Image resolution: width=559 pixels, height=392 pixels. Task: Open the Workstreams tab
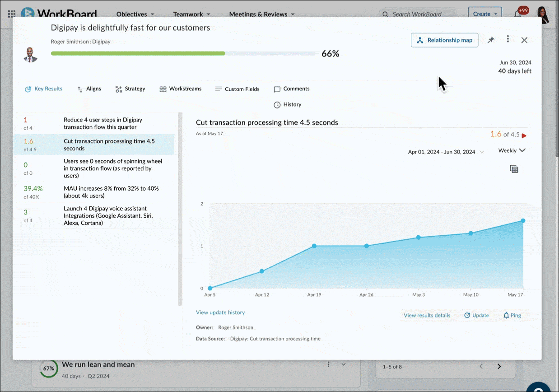[181, 89]
